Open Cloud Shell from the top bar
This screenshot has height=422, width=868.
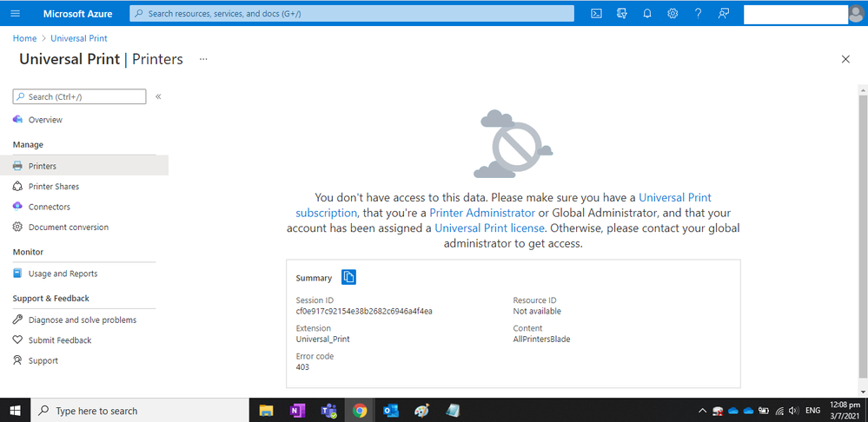point(596,13)
